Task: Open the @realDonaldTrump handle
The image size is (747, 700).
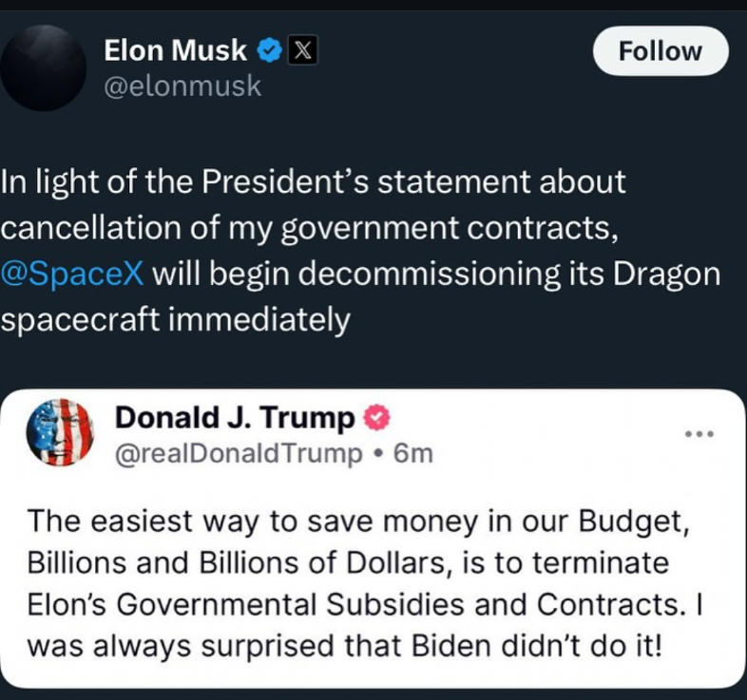Action: 239,454
